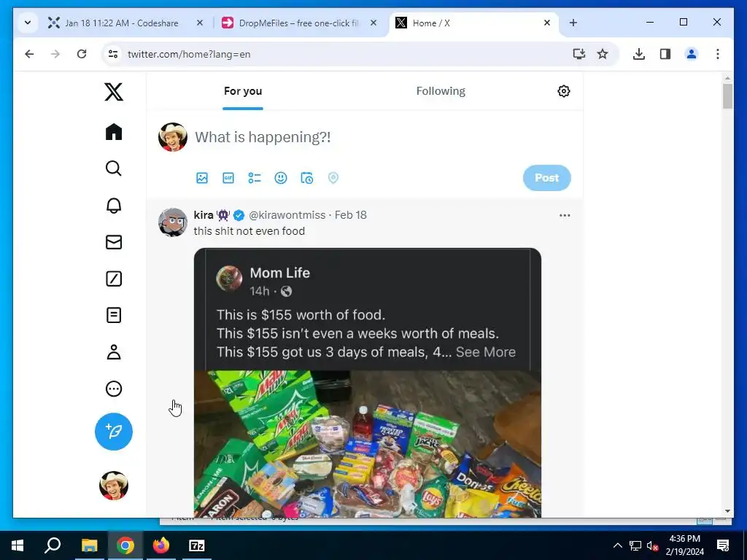Click the address bar URL
The width and height of the screenshot is (747, 560).
click(189, 54)
